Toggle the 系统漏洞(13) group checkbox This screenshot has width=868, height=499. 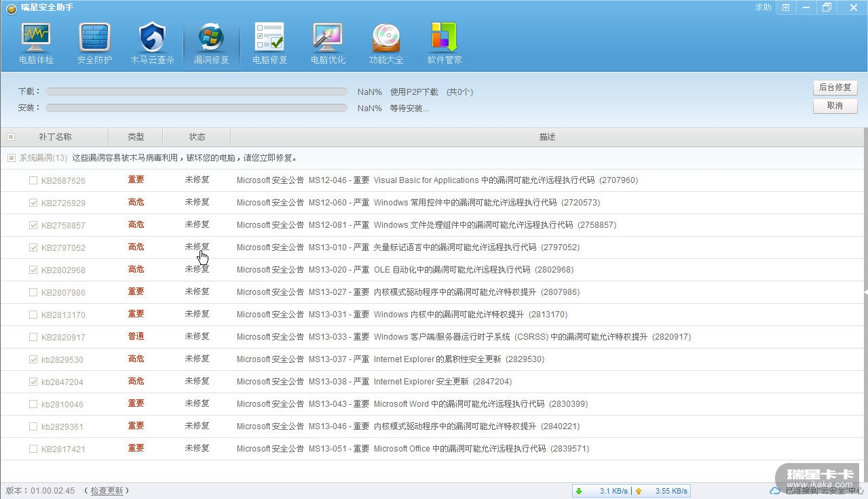(11, 158)
